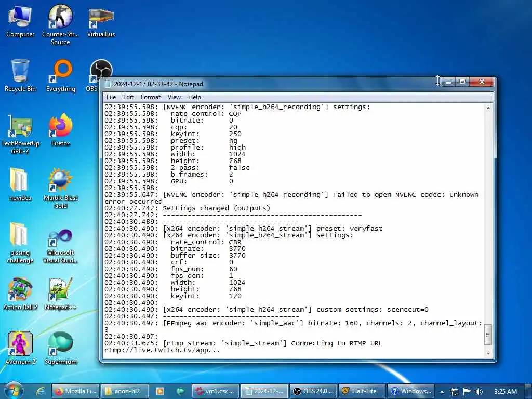Launch the Everything search shortcut
The width and height of the screenshot is (532, 399).
pyautogui.click(x=61, y=76)
